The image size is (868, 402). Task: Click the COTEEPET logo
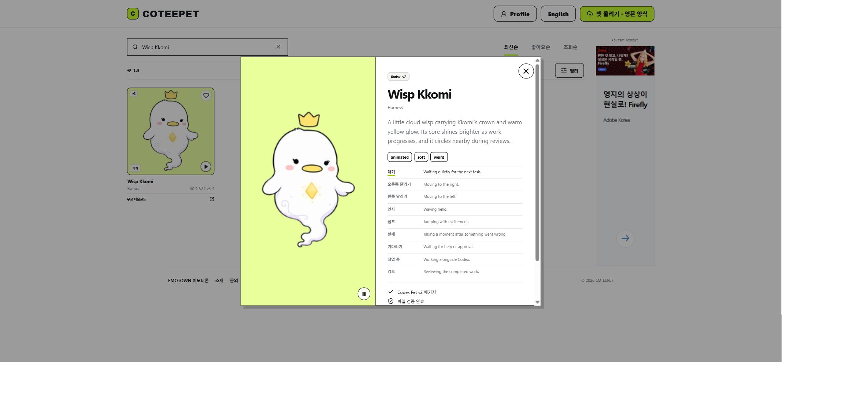click(163, 14)
